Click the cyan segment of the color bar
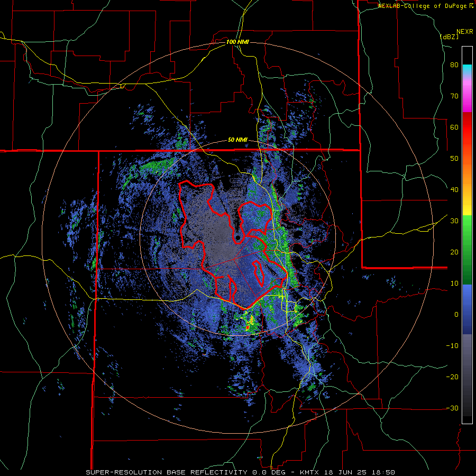Viewport: 476px width, 476px height. [x=467, y=69]
